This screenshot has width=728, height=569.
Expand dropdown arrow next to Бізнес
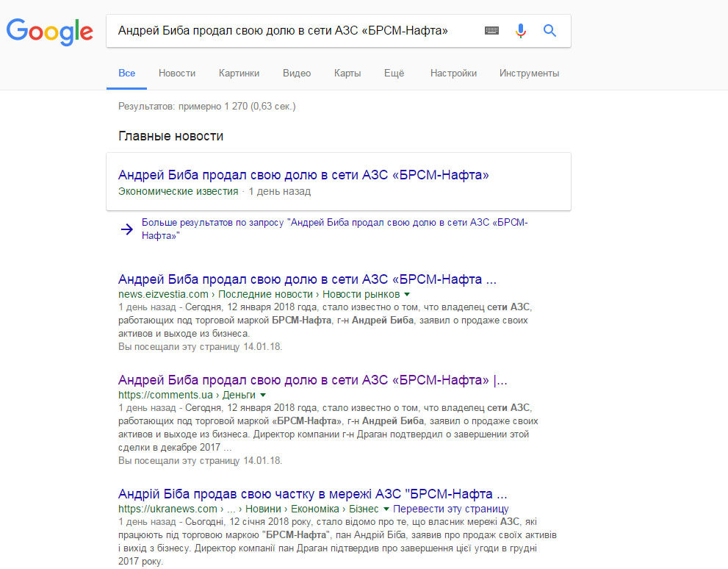pos(386,509)
